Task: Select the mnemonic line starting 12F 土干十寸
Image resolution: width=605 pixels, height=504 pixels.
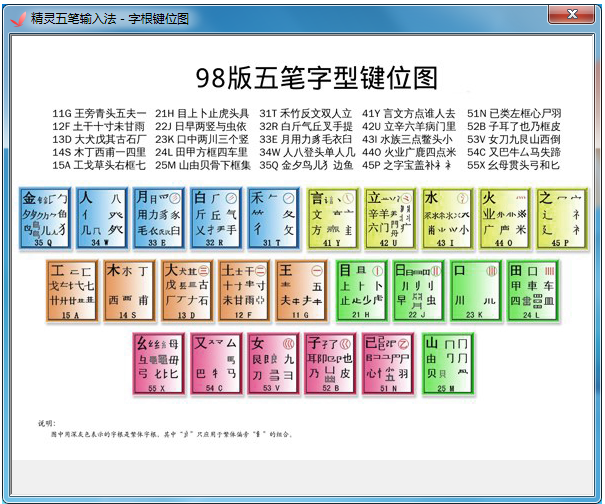Action: click(x=99, y=127)
